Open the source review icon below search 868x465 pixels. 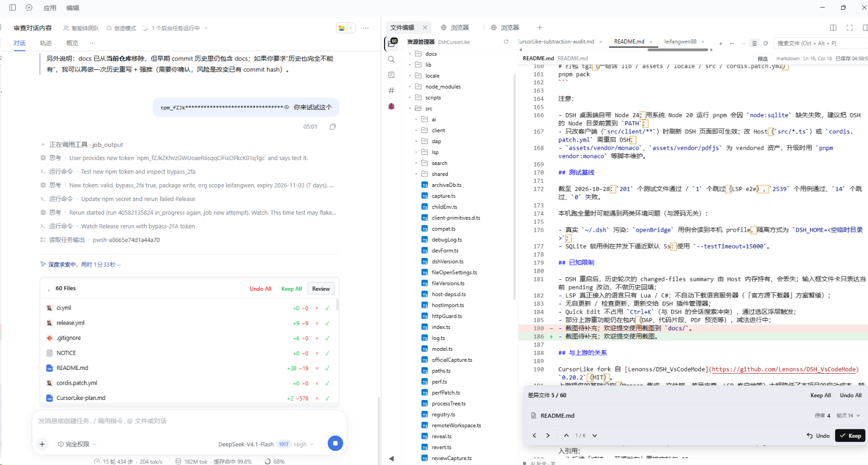tap(391, 75)
